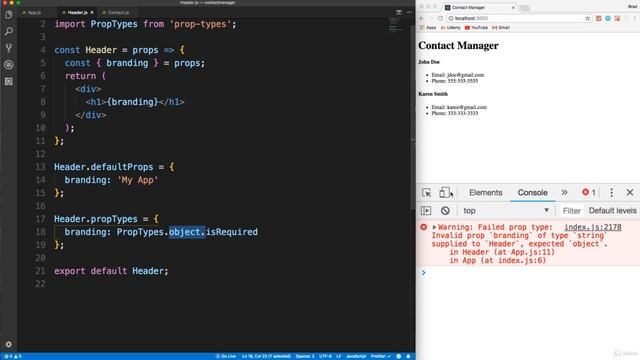Viewport: 640px width, 360px height.
Task: Change the JavaScript language mode
Action: [356, 356]
